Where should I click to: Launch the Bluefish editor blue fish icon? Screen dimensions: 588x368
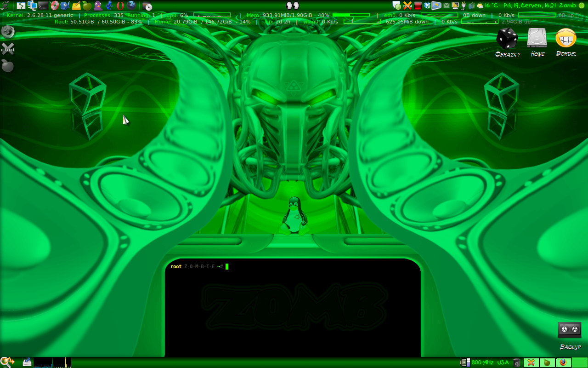point(65,6)
